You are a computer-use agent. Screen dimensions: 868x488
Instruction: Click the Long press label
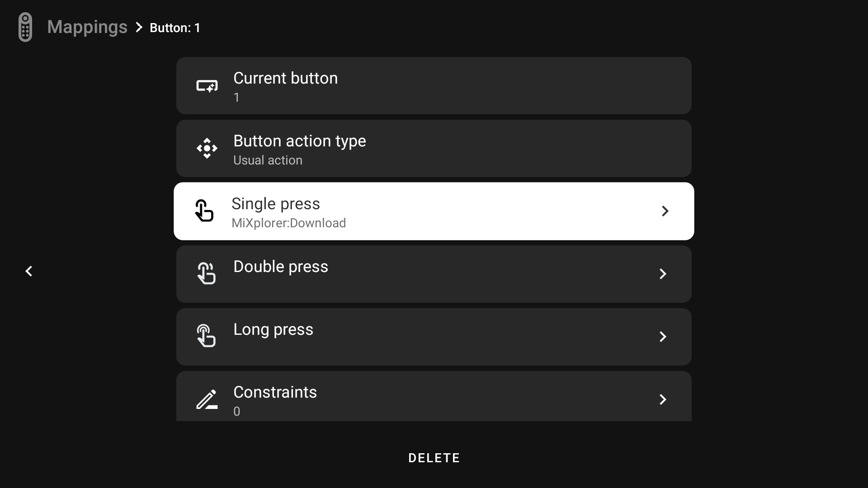click(273, 329)
